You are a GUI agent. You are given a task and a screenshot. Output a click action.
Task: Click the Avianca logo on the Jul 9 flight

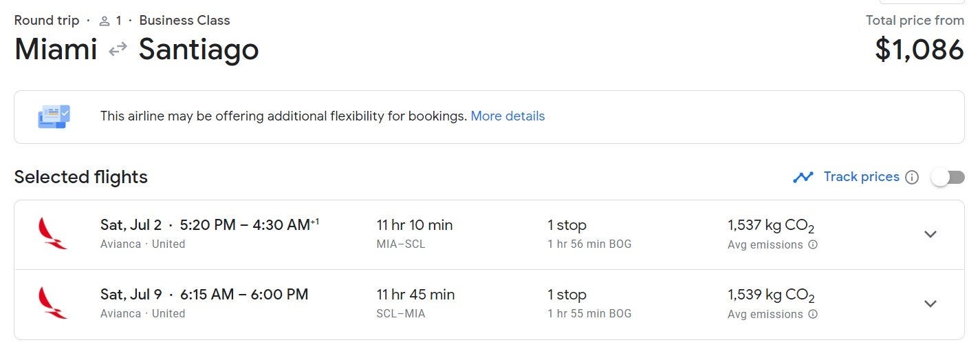(53, 302)
